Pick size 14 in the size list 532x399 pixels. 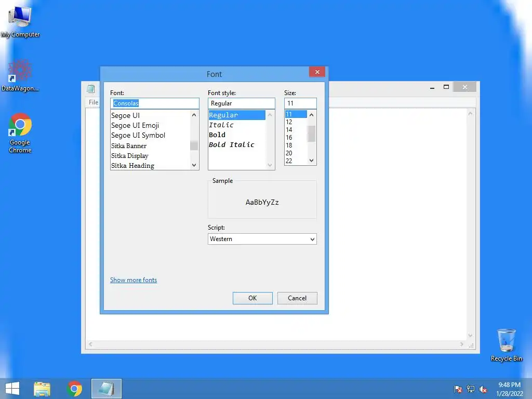(x=296, y=129)
